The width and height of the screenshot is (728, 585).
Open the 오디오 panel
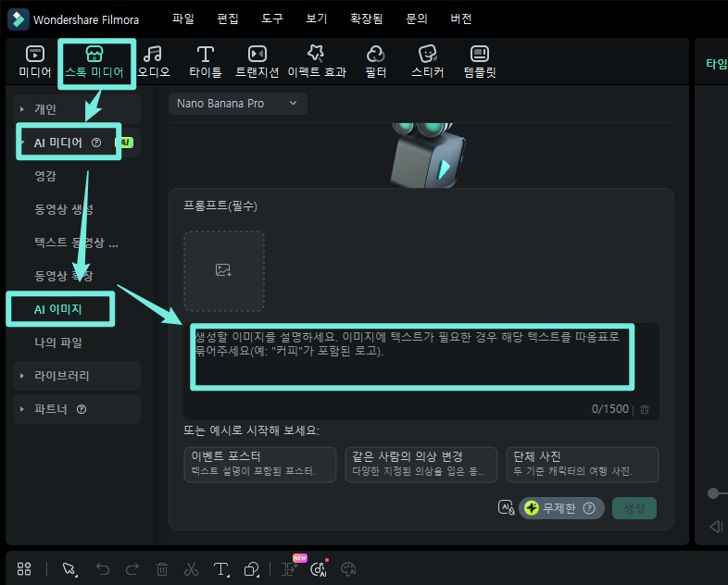pos(154,62)
